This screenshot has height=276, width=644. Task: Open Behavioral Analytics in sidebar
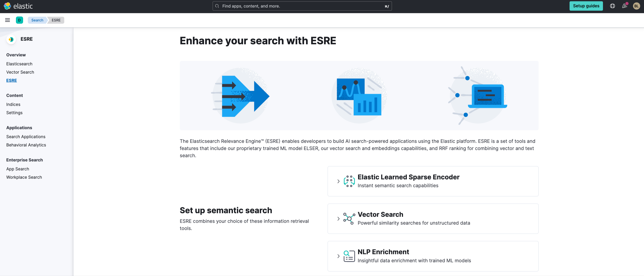(x=26, y=145)
